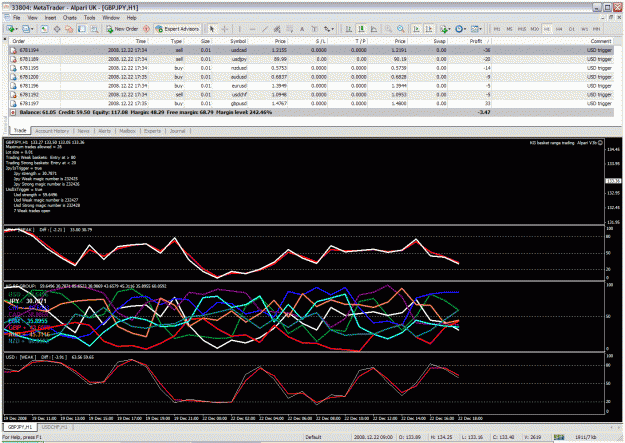Switch to H4 timeframe
625x443 pixels.
pos(559,29)
